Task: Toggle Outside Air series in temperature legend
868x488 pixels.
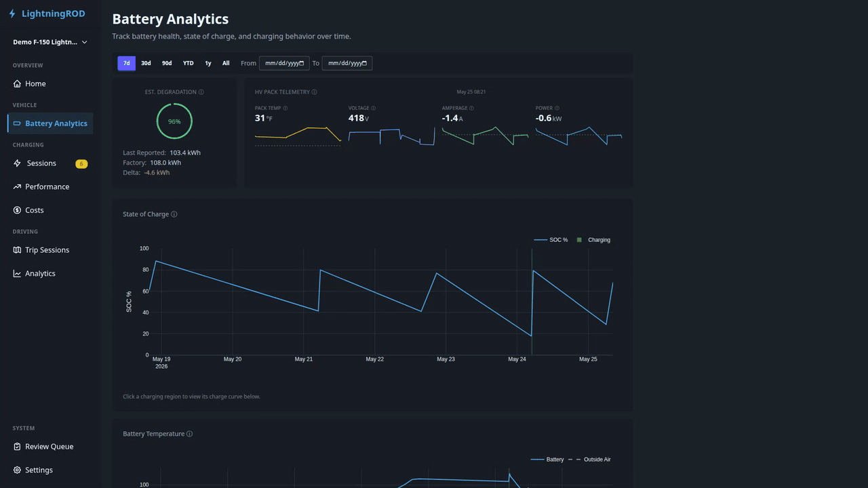Action: (x=589, y=460)
